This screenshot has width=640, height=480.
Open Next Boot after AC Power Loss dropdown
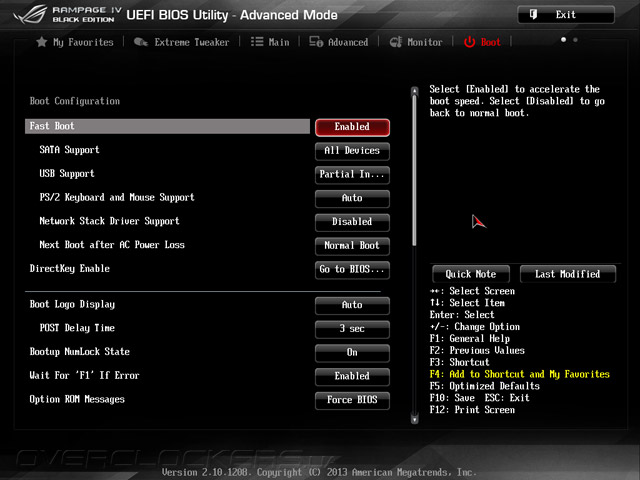(x=352, y=245)
